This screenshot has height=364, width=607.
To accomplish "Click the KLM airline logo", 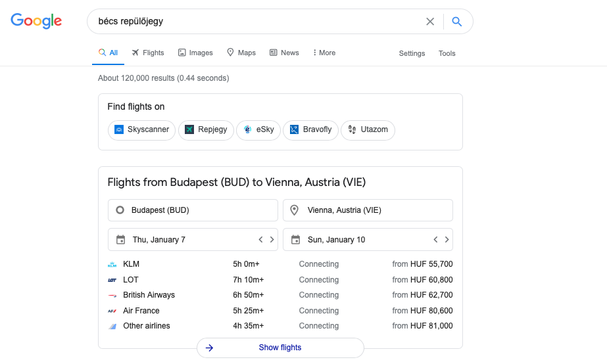I will (112, 265).
